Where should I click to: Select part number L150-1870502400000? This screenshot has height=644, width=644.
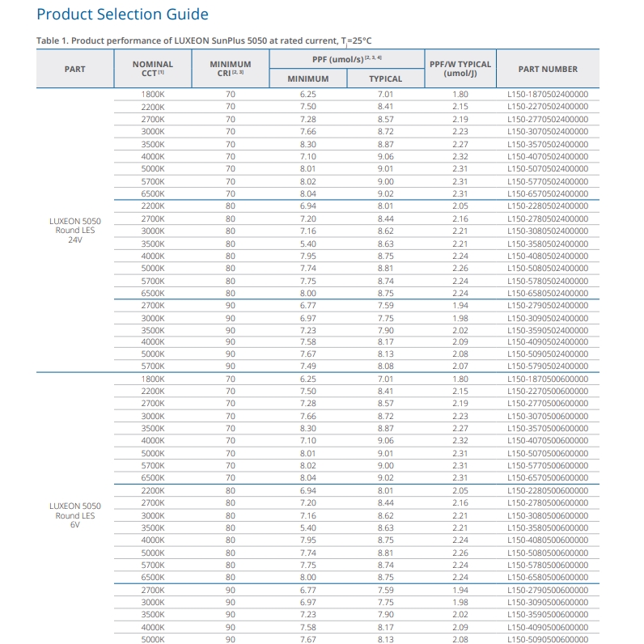click(548, 94)
